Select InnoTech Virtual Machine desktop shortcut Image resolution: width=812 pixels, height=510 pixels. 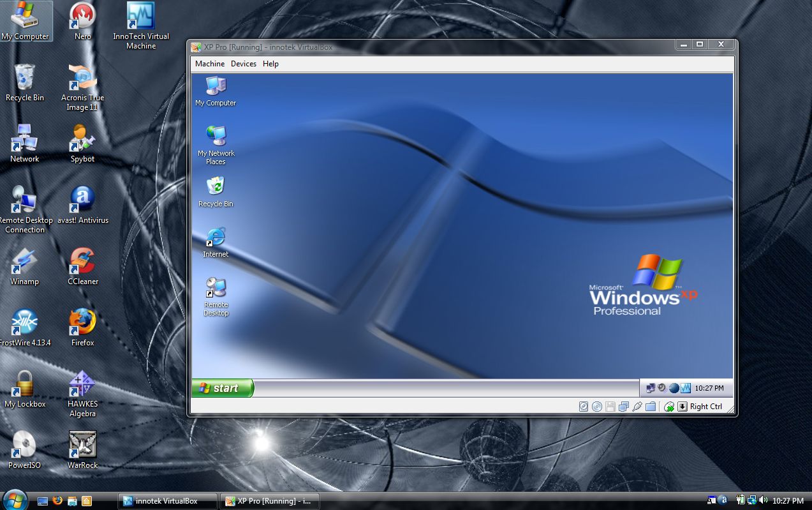[141, 27]
